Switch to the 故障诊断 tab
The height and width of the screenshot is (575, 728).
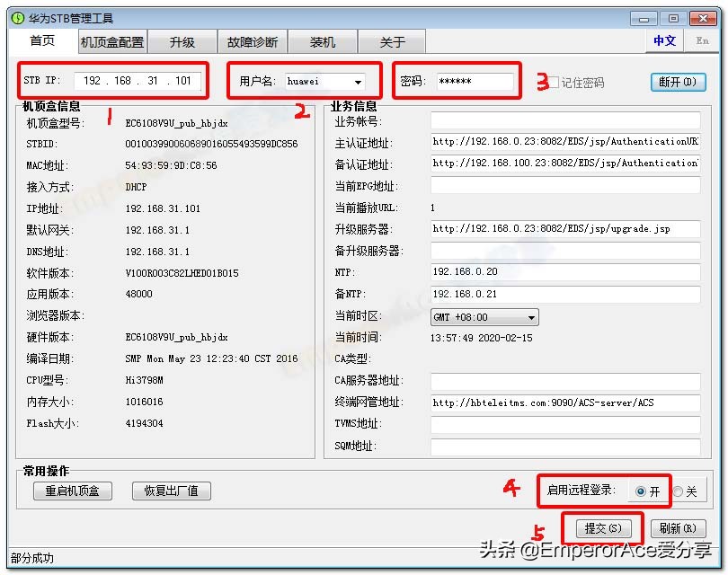[254, 41]
